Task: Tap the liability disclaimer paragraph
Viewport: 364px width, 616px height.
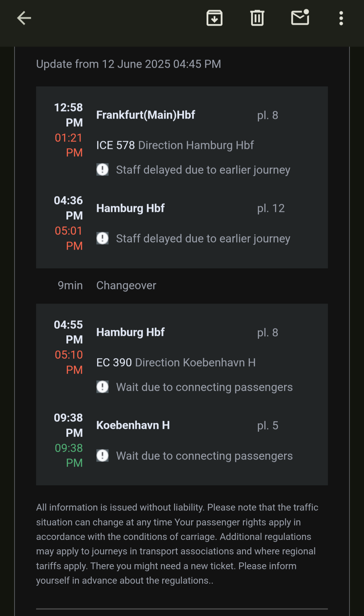Action: 177,544
